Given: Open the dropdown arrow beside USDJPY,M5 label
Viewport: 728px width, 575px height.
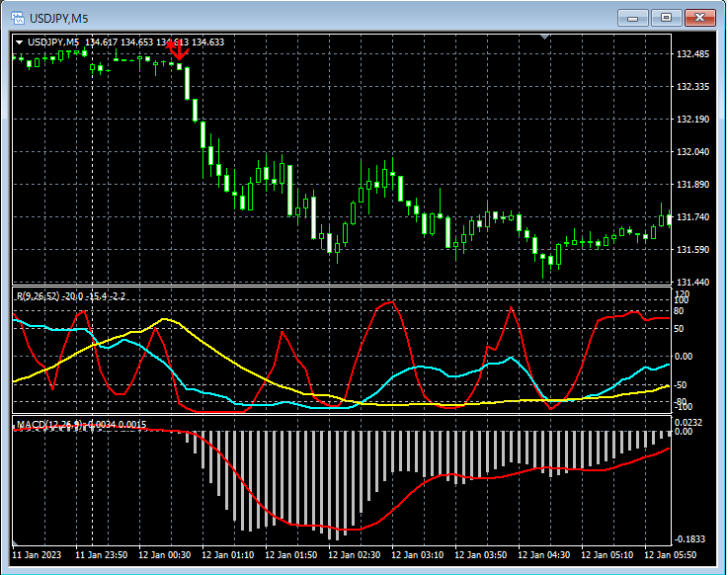Looking at the screenshot, I should point(19,41).
